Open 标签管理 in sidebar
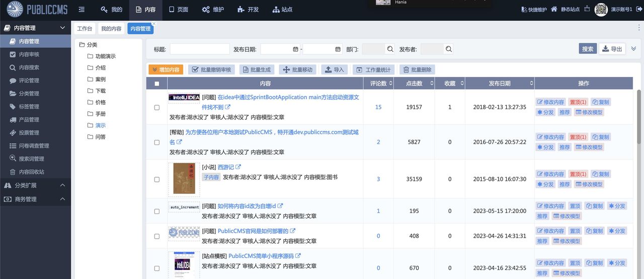 coord(35,107)
